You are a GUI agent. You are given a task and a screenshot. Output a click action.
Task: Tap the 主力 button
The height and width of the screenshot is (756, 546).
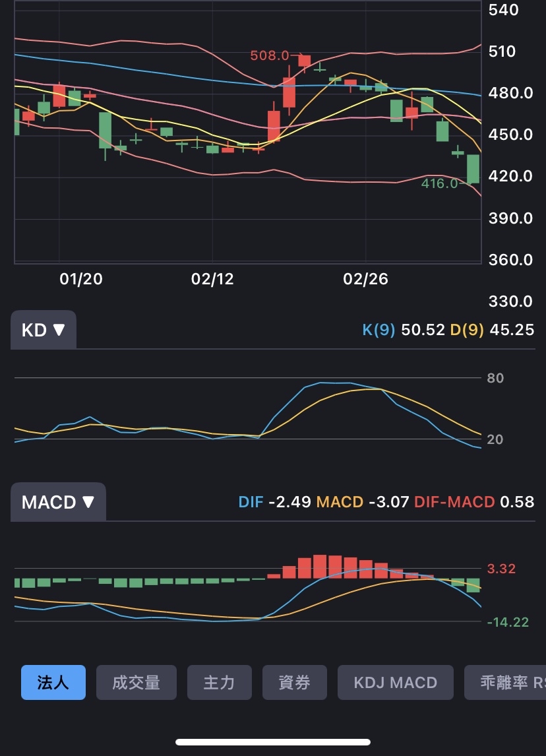point(219,682)
